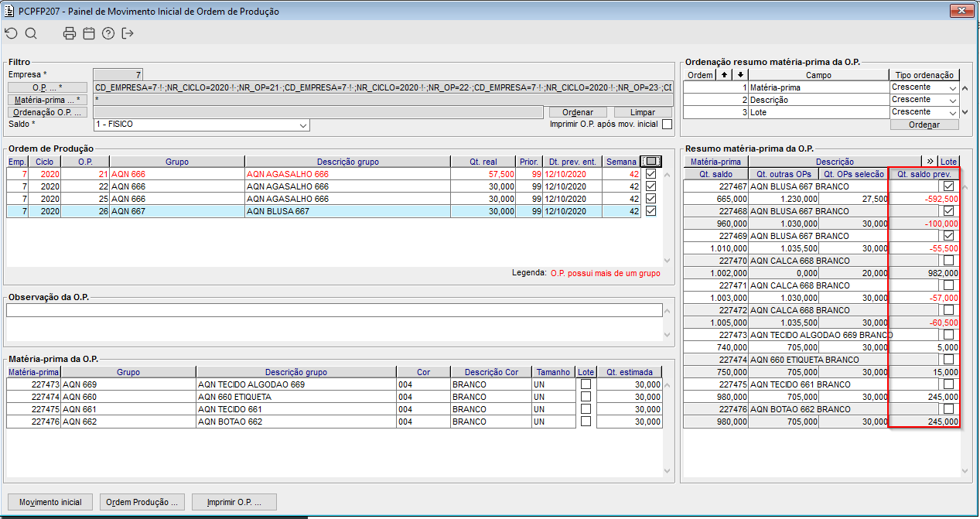Click into the Observação da O.P. text field
This screenshot has height=519, width=980.
coord(334,310)
